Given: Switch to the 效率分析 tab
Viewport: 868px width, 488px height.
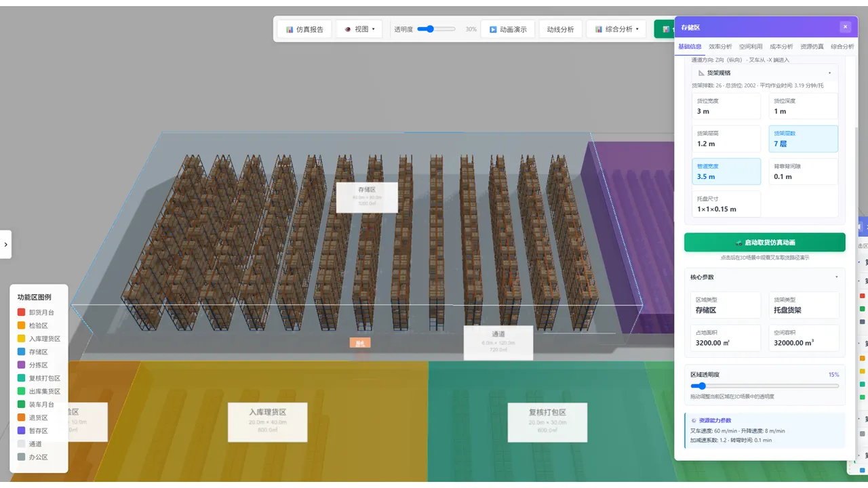Looking at the screenshot, I should [720, 47].
